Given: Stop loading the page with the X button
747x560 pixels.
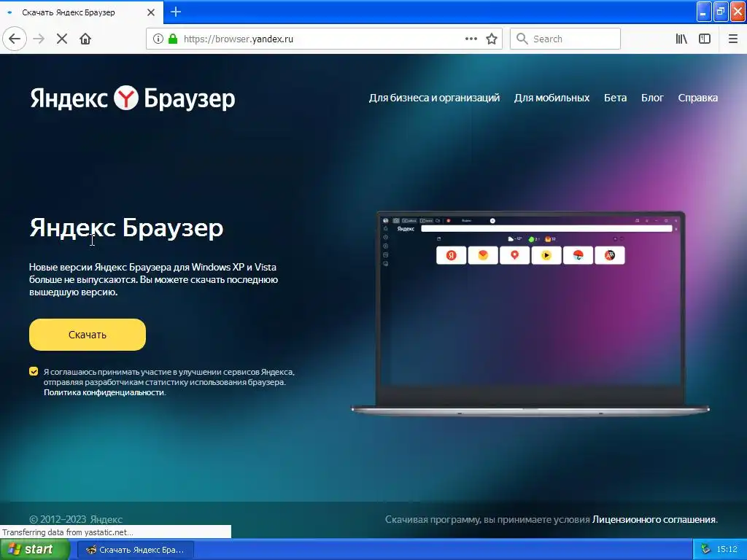Looking at the screenshot, I should coord(62,39).
